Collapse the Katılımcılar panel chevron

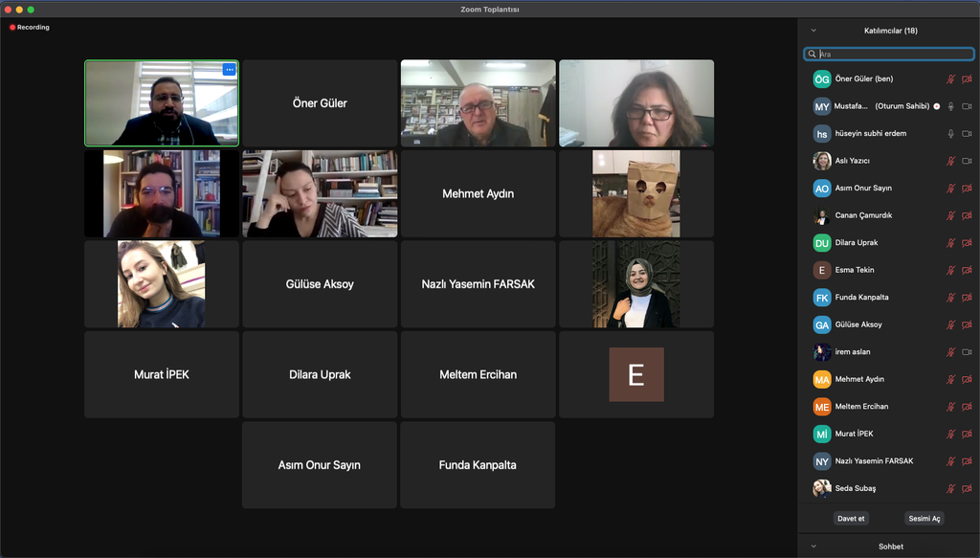tap(813, 30)
